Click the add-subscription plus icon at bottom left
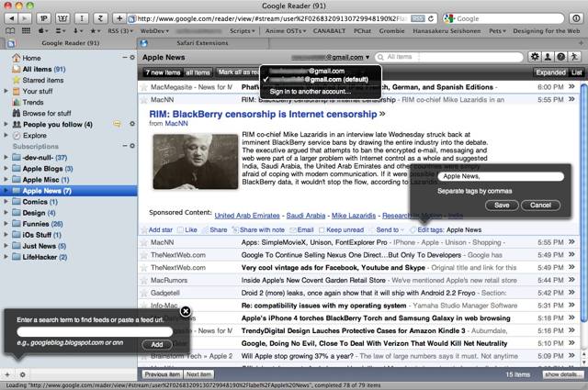 [x=8, y=375]
